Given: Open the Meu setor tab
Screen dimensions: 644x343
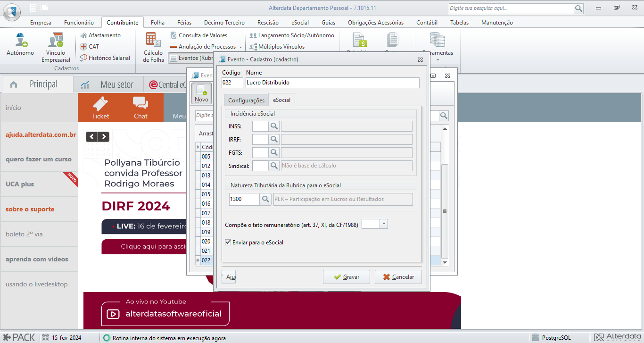Looking at the screenshot, I should pyautogui.click(x=108, y=84).
